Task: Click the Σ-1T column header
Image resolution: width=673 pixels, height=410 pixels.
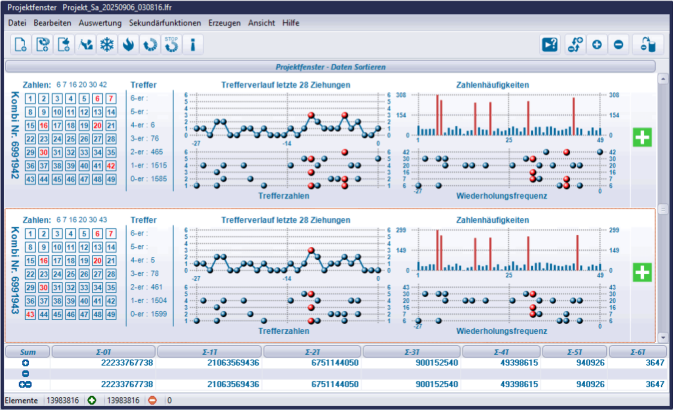Action: coord(209,352)
